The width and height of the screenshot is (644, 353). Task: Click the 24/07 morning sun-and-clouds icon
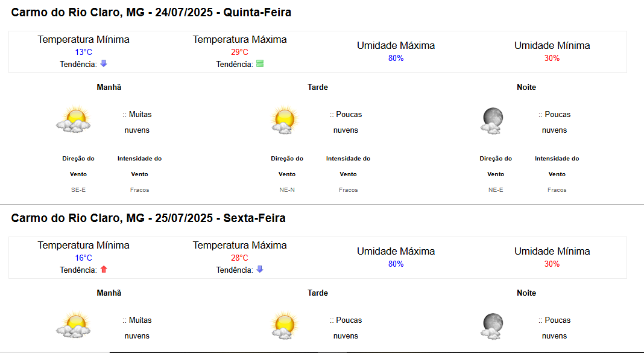[x=74, y=119]
